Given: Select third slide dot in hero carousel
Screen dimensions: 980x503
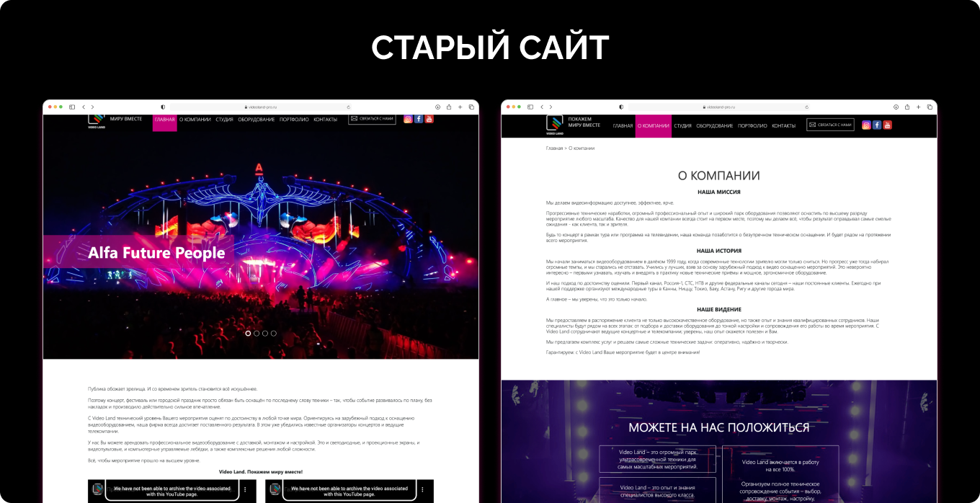Looking at the screenshot, I should (265, 334).
